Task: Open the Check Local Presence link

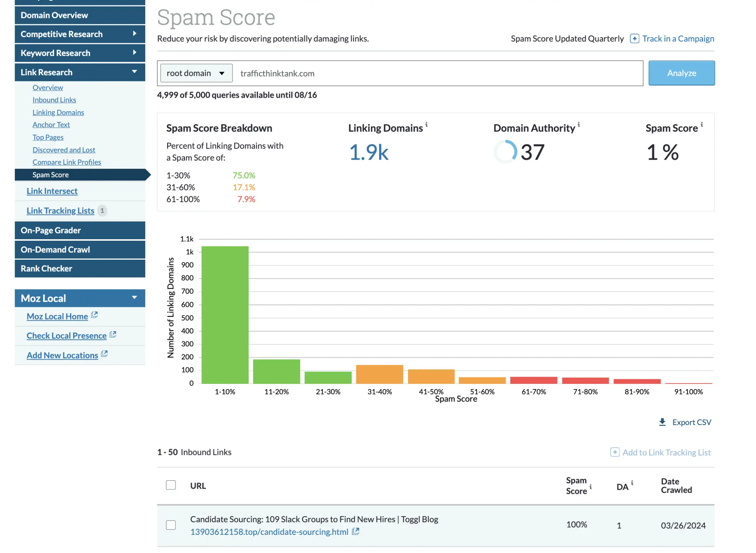Action: click(66, 335)
